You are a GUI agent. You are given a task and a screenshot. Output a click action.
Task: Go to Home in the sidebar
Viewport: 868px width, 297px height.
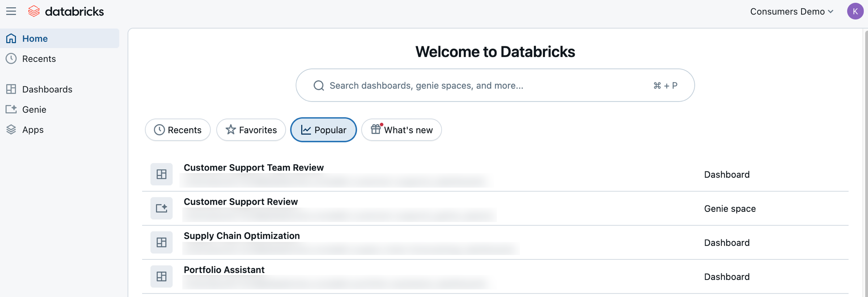click(x=35, y=38)
